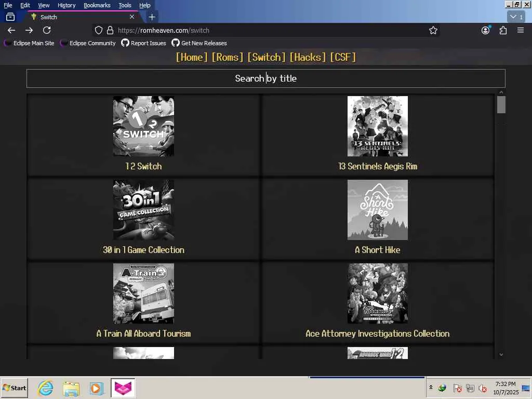Click the network status tray icon
This screenshot has height=399, width=532.
pyautogui.click(x=470, y=388)
